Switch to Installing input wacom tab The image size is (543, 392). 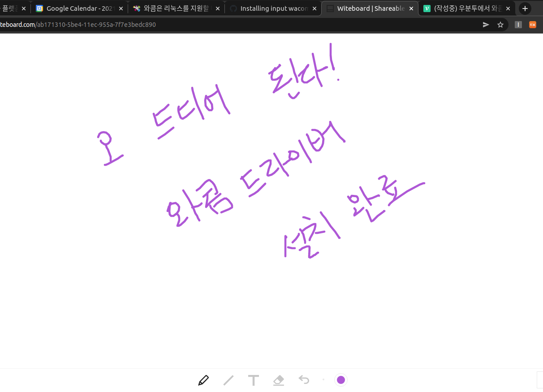coord(274,9)
